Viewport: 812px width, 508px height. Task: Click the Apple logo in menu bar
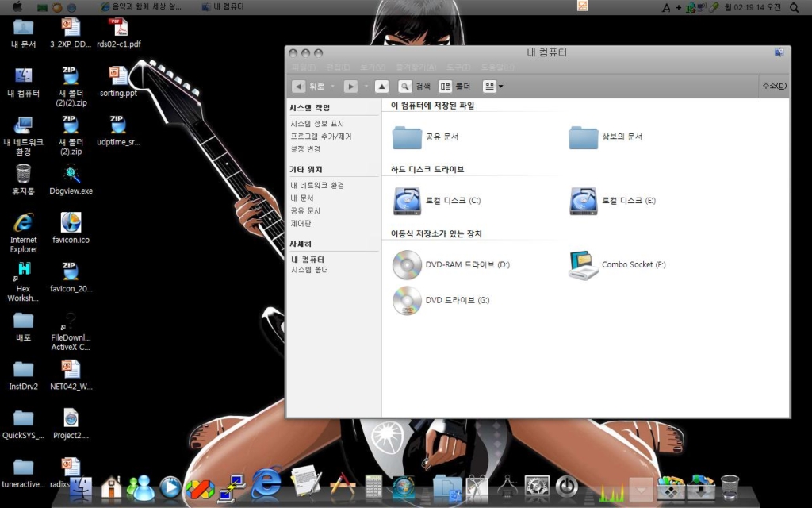point(17,6)
